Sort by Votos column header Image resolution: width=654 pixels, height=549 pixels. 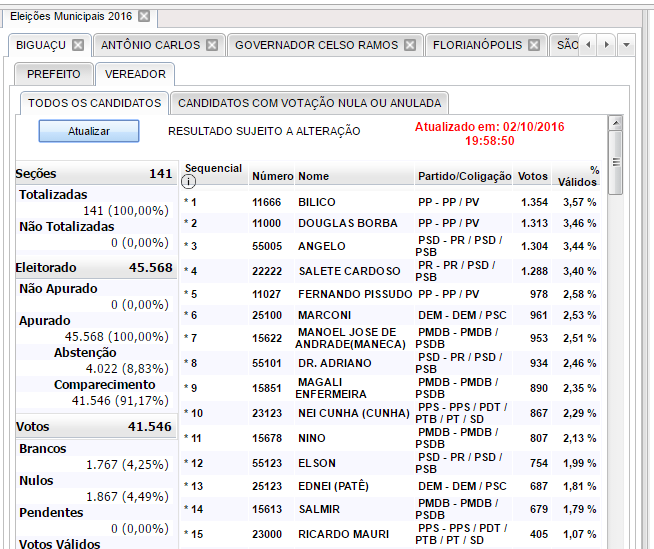click(x=532, y=176)
